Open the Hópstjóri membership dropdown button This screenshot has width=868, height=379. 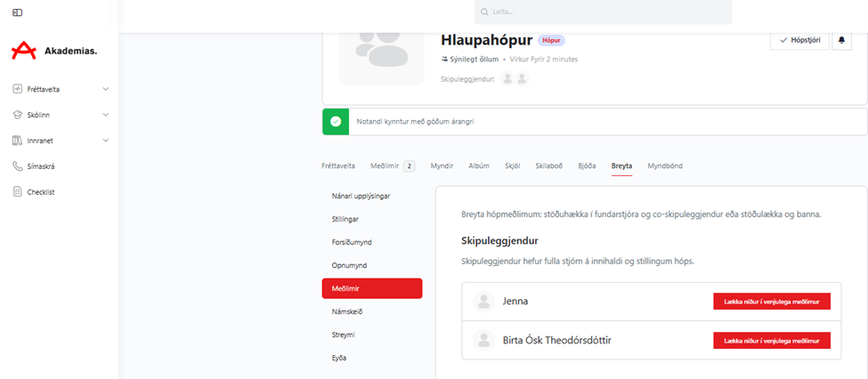[x=799, y=40]
